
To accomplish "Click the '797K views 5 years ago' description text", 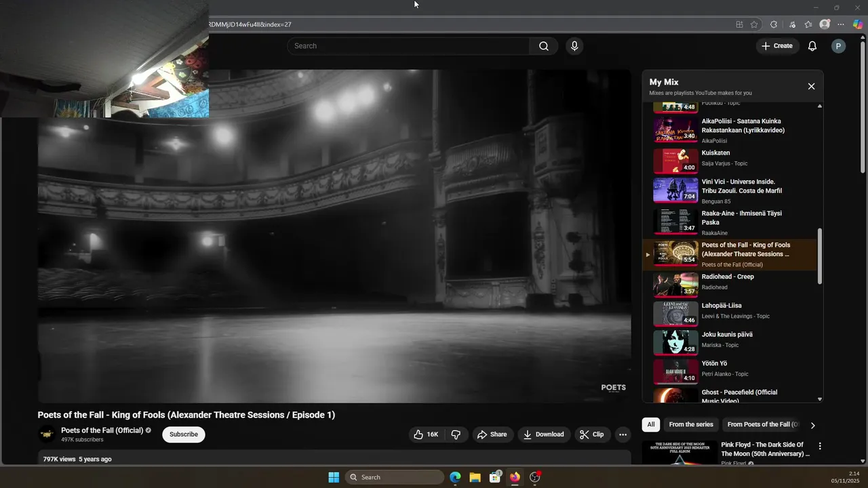I will (77, 459).
